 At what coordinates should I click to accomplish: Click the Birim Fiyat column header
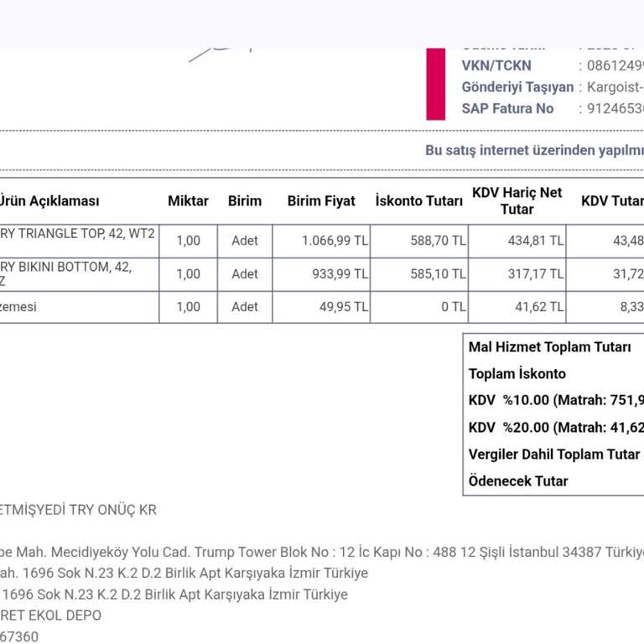pos(321,201)
